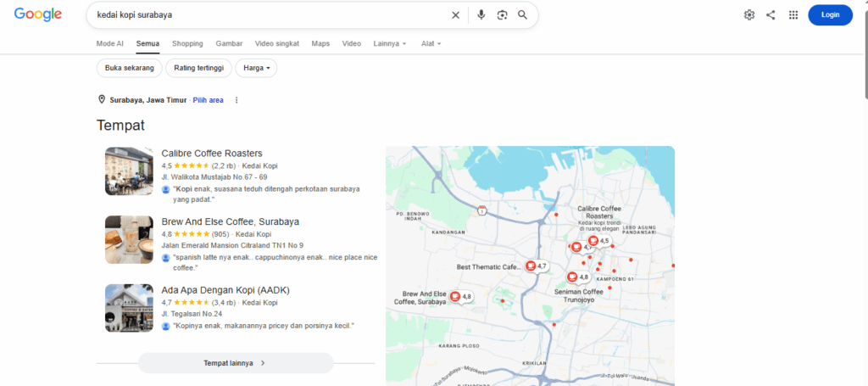Expand more places with Tempat lainnya

(236, 363)
